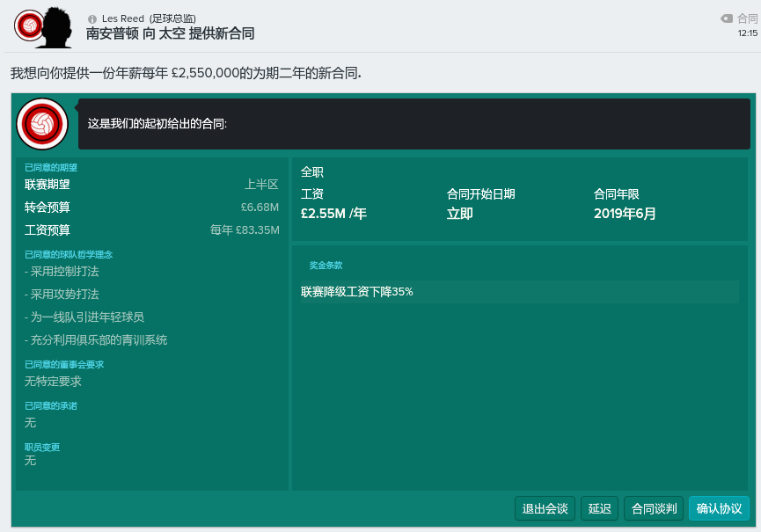Screen dimensions: 761x532
Task: Click the large club badge beside the offer bubble
Action: pos(42,124)
